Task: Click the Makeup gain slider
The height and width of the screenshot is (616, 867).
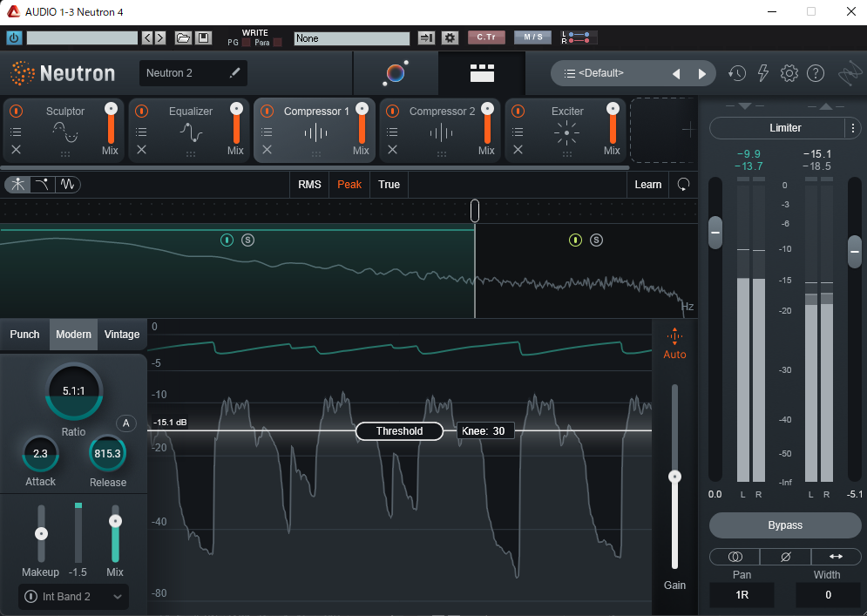Action: [x=41, y=533]
